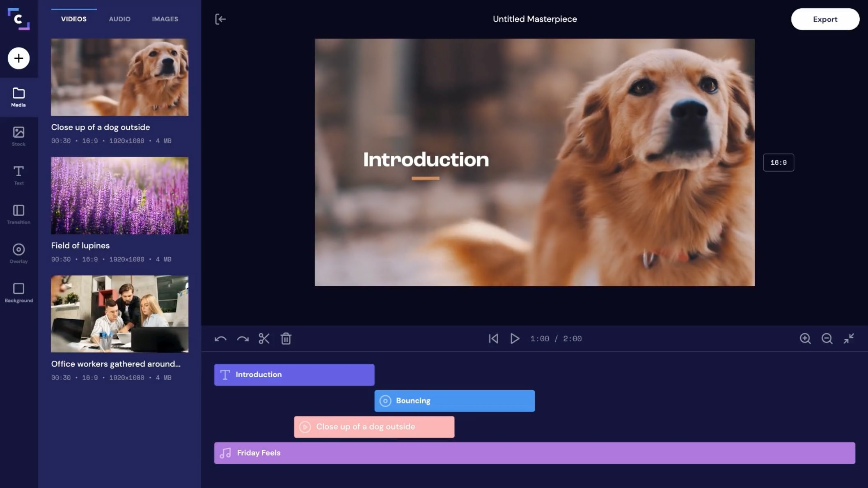Open the Text tool panel
The height and width of the screenshot is (488, 868).
pos(18,175)
